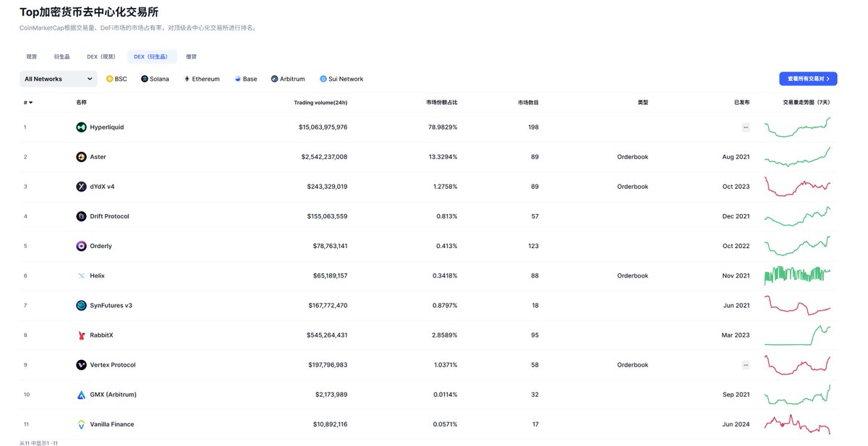
Task: Sort by the 市场数目 column header
Action: pyautogui.click(x=528, y=103)
